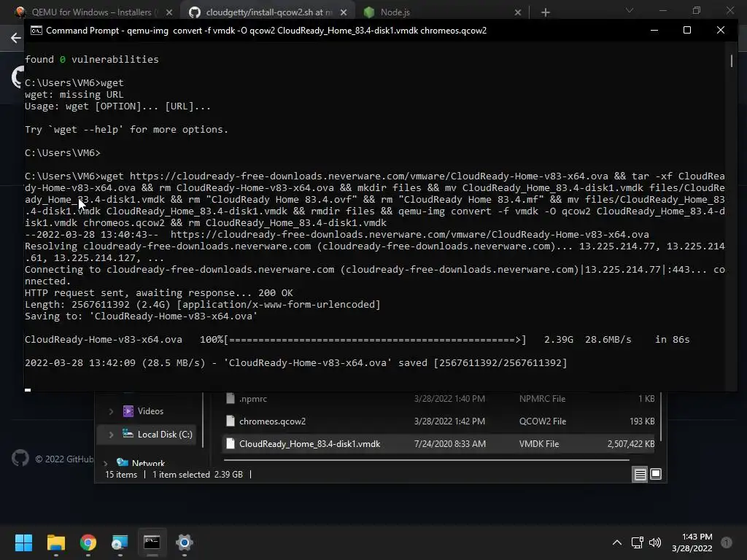747x560 pixels.
Task: Click the vmdk file icon
Action: [x=230, y=444]
